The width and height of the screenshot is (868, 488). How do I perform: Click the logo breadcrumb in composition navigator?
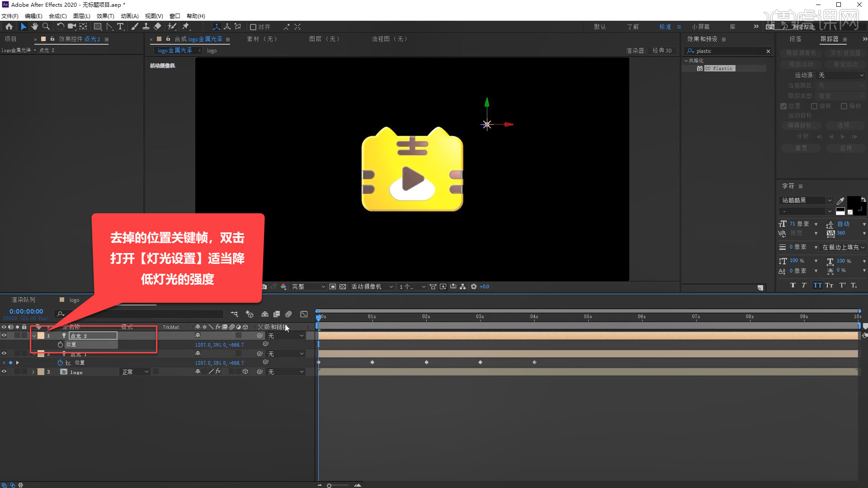[212, 51]
